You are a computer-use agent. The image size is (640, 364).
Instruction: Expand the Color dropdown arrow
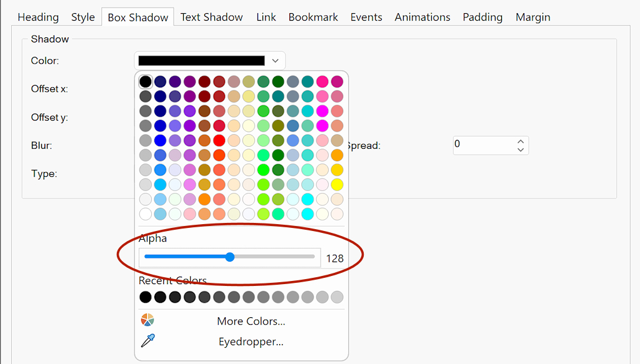(x=275, y=61)
